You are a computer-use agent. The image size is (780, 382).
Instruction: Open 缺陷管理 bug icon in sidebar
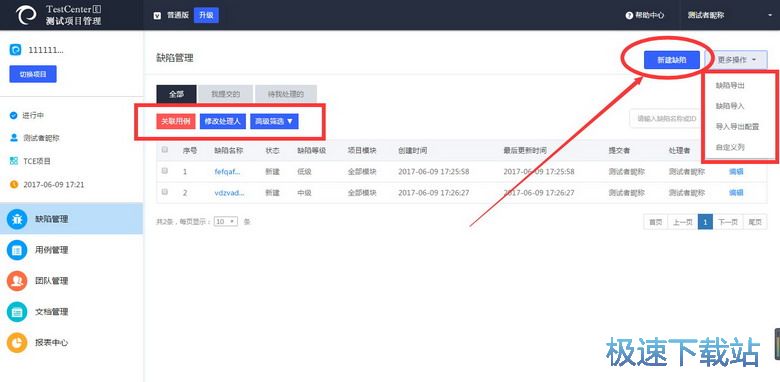[17, 219]
